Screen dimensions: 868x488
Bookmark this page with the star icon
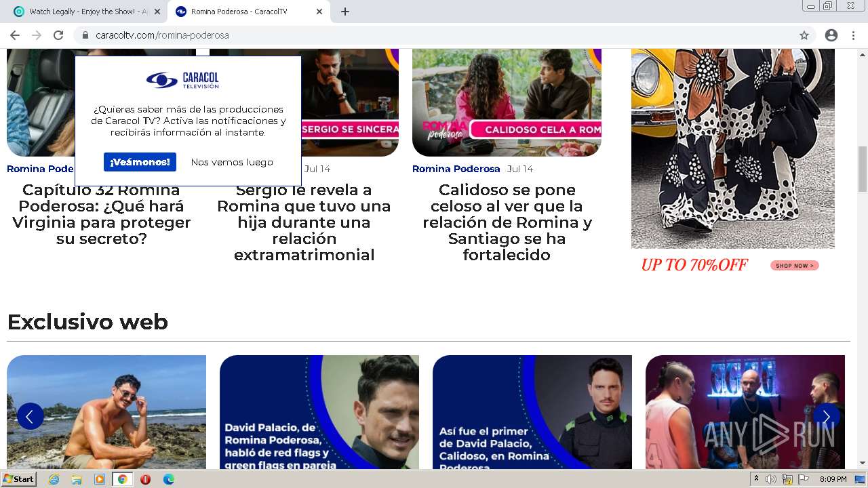(804, 35)
